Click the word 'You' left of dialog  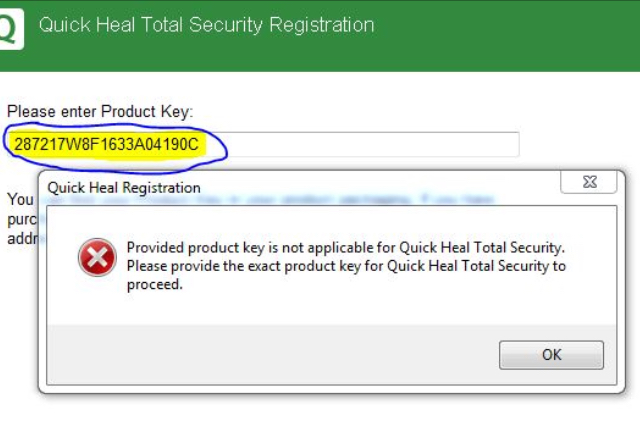(x=20, y=200)
